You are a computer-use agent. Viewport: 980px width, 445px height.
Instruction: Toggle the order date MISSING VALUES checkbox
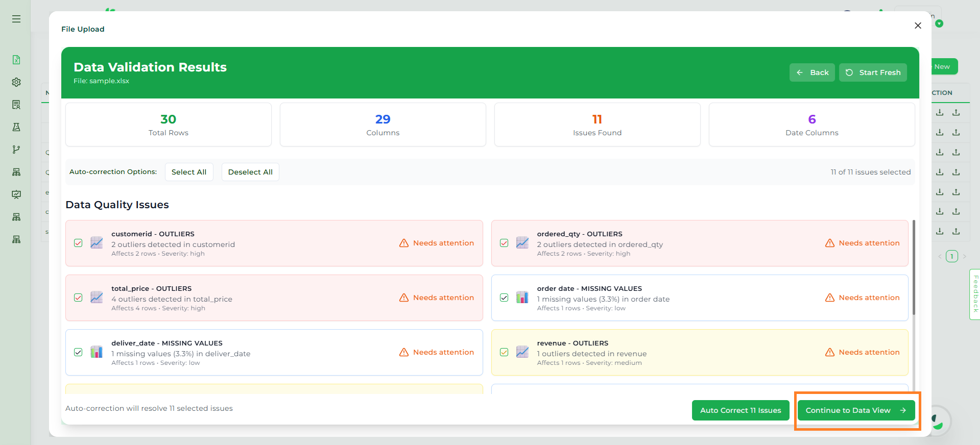(504, 298)
